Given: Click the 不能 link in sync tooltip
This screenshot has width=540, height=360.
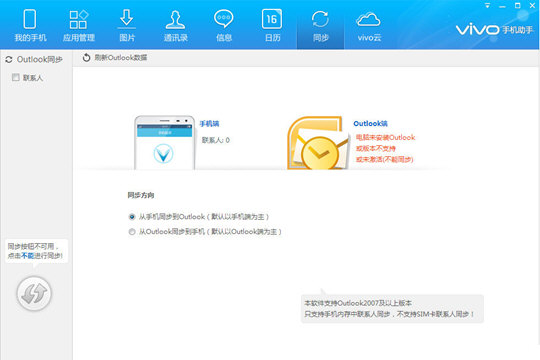Looking at the screenshot, I should [27, 256].
